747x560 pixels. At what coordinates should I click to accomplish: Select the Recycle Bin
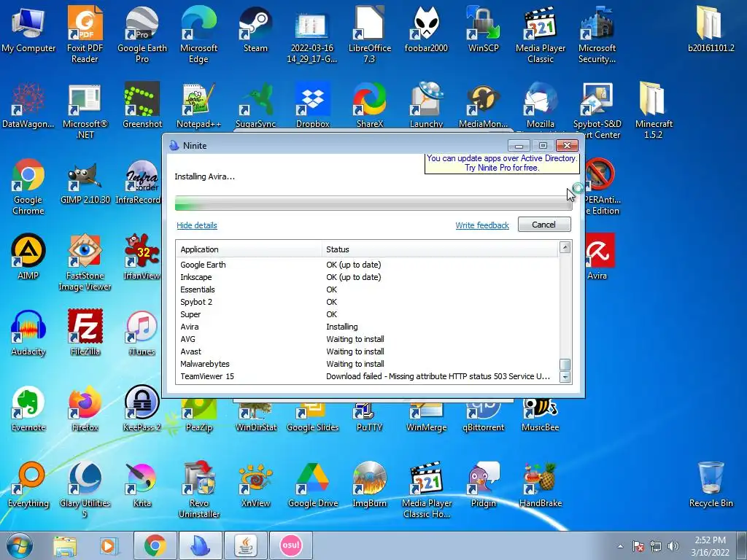tap(711, 485)
